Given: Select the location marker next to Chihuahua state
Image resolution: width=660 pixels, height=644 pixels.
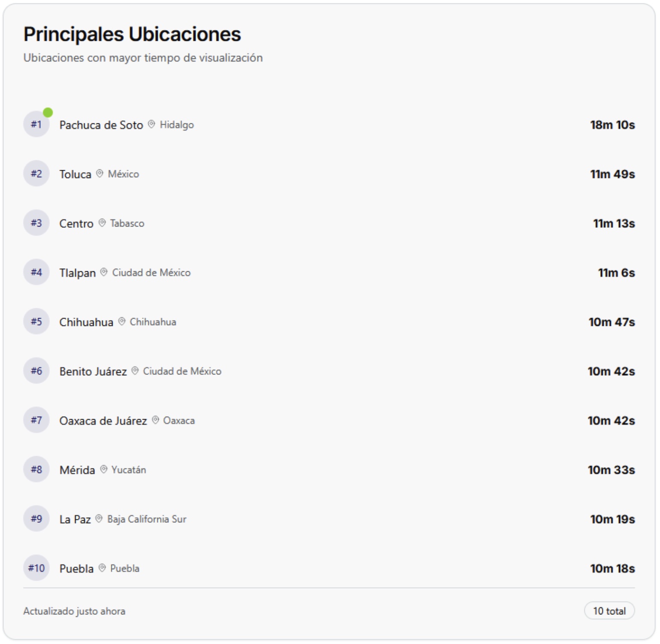Looking at the screenshot, I should coord(122,321).
